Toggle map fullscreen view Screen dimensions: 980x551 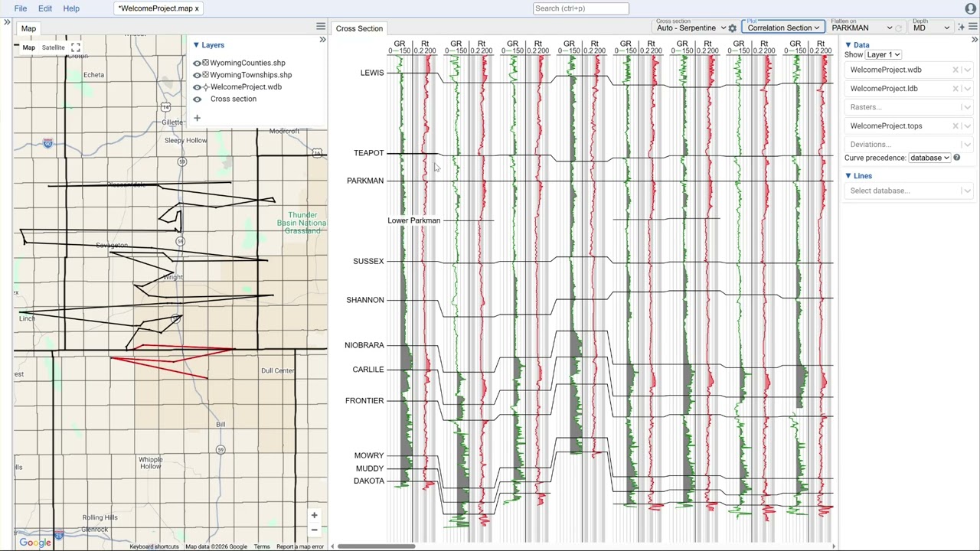[76, 47]
